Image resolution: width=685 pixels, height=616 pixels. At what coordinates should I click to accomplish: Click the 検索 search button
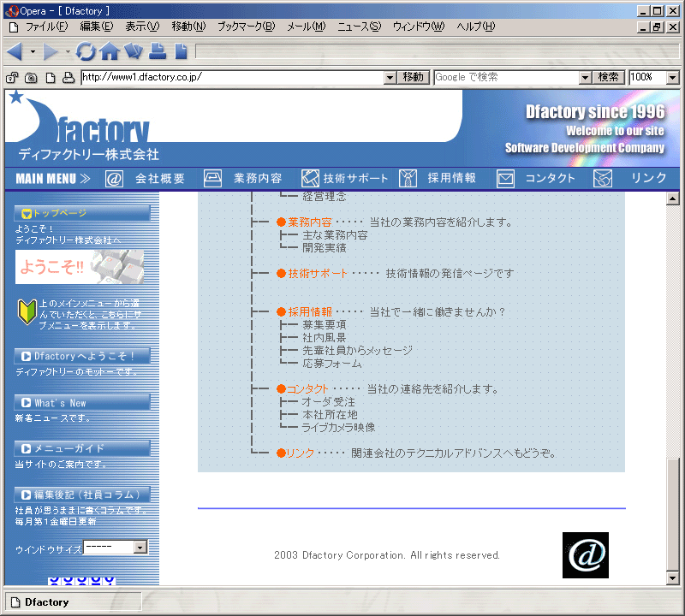coord(608,78)
